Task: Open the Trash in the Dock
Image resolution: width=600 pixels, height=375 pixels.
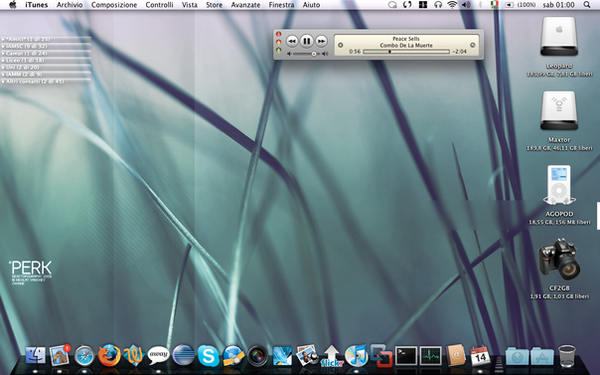Action: tap(567, 355)
